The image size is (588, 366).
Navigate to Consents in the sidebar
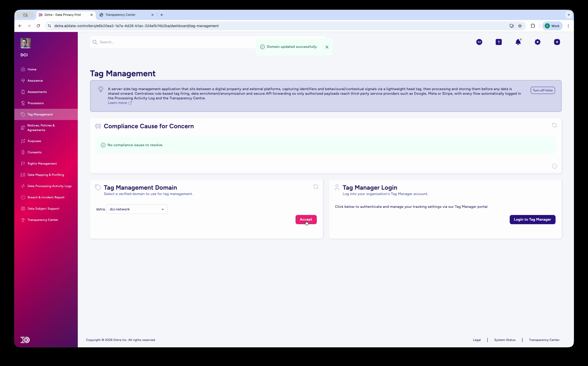pos(35,152)
